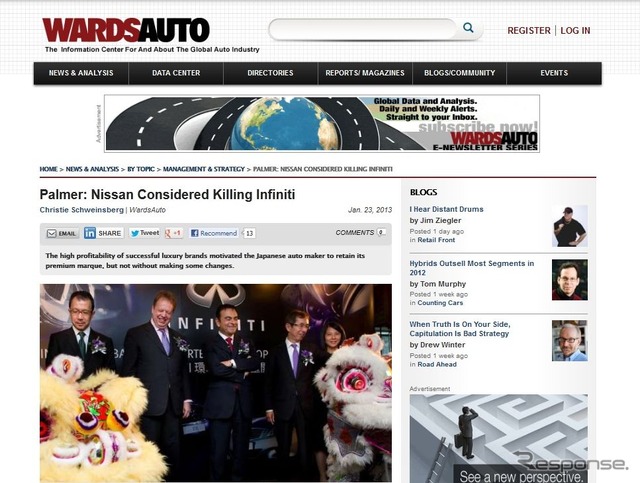This screenshot has width=640, height=483.
Task: Open the By Topic breadcrumb
Action: click(x=141, y=169)
